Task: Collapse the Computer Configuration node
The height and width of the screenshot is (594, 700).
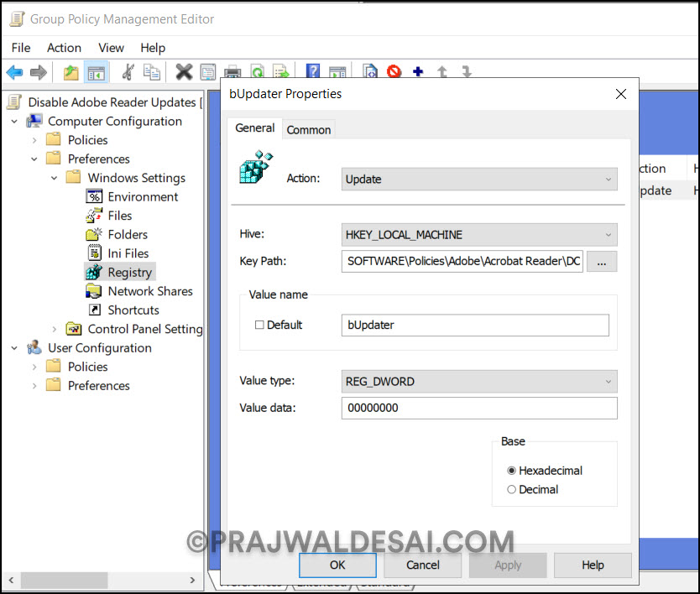Action: pos(14,122)
